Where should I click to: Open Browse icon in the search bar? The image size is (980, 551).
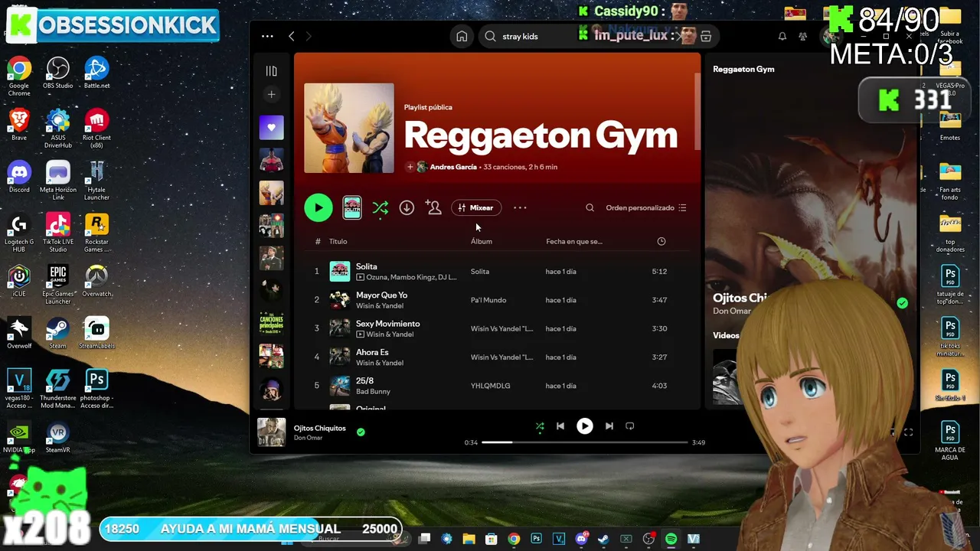[706, 36]
